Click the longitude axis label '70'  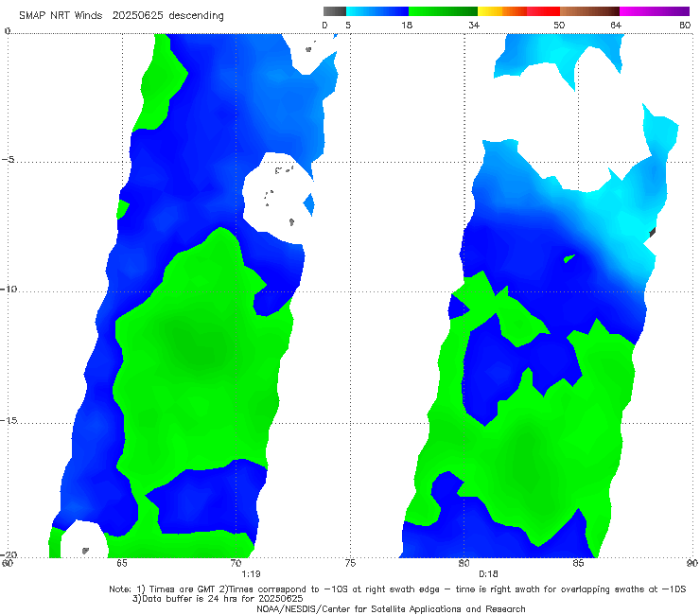click(x=236, y=563)
